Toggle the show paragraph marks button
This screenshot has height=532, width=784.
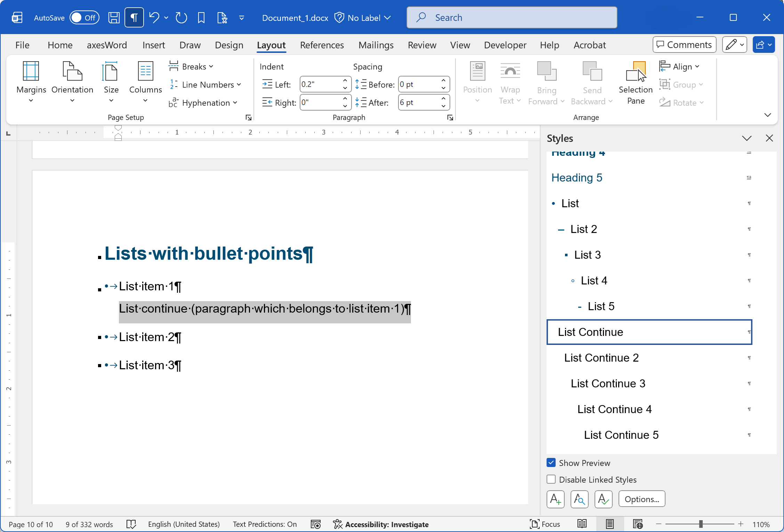pyautogui.click(x=134, y=17)
